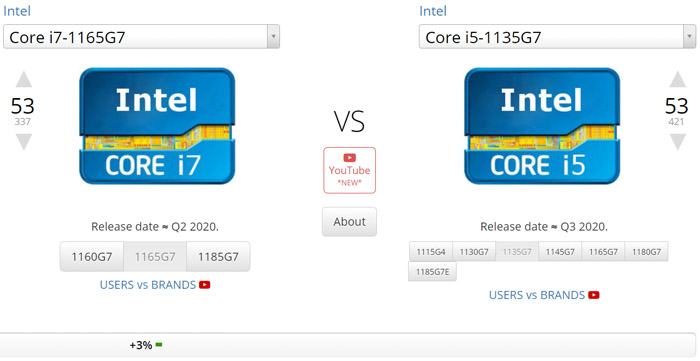700x361 pixels.
Task: Downvote the Core i5-1135G7 processor
Action: point(677,142)
